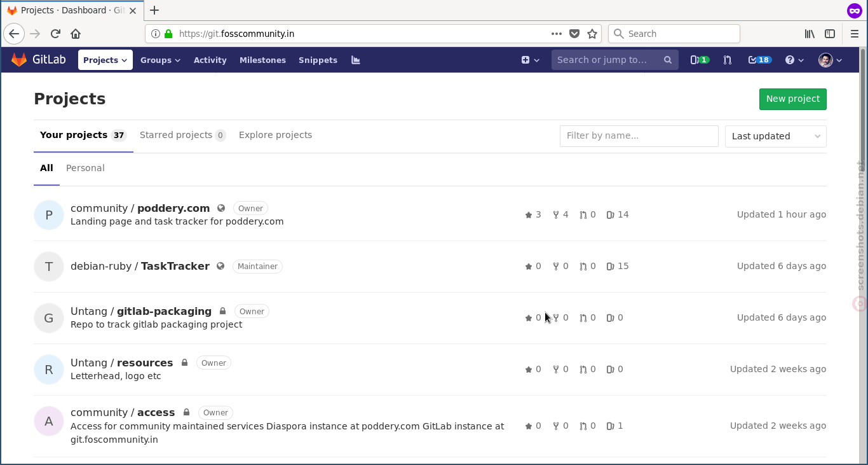
Task: Go back with the browser back arrow
Action: tap(14, 34)
